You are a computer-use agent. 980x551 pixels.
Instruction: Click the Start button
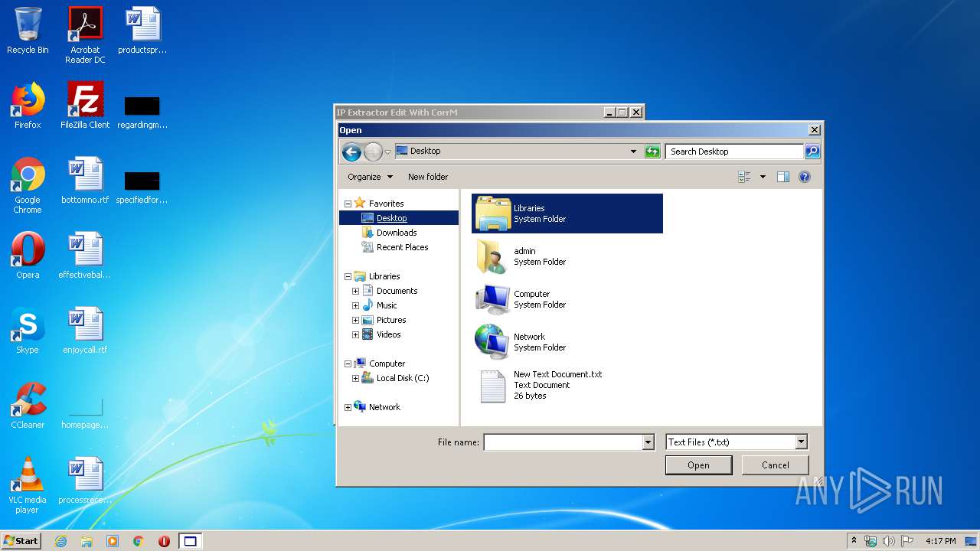[x=21, y=541]
